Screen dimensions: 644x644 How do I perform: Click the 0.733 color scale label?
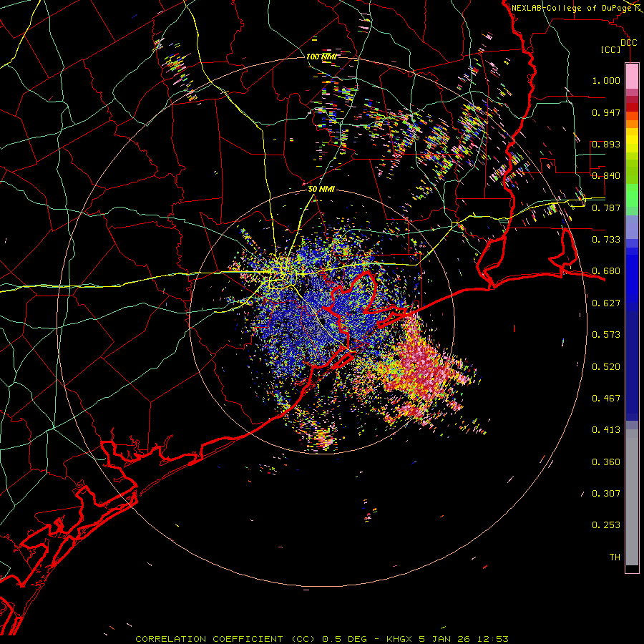tap(606, 240)
